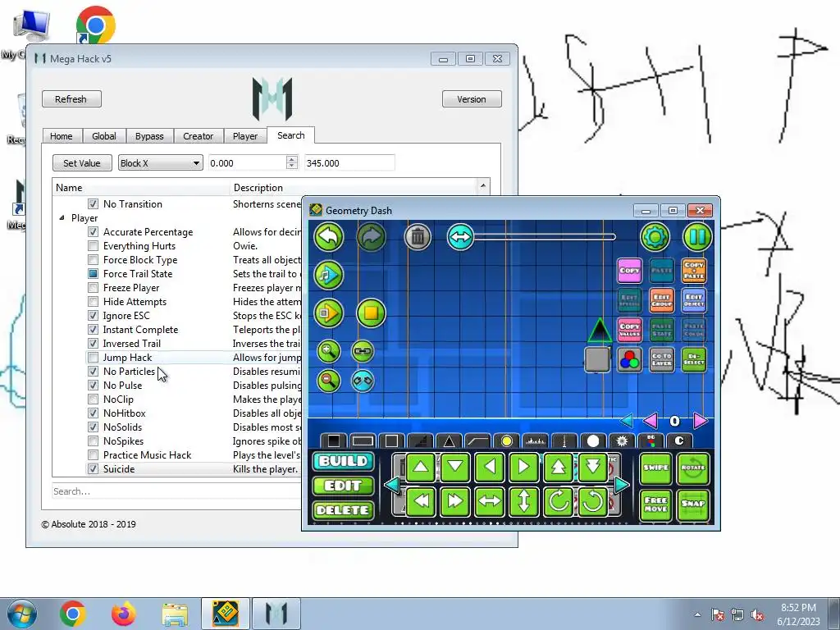This screenshot has height=630, width=840.
Task: Enable the NoClip checkbox
Action: click(x=94, y=399)
